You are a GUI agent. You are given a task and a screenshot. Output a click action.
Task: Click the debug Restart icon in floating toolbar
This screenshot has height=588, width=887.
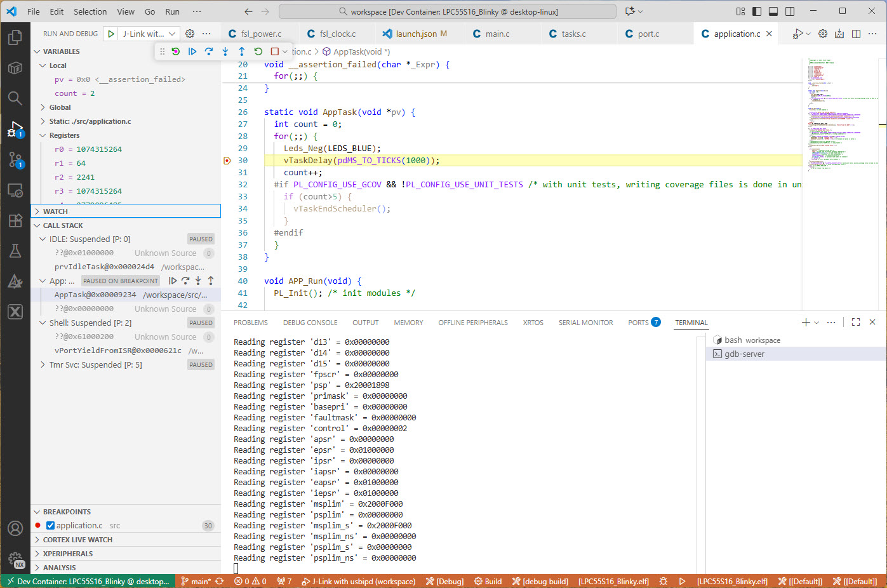(258, 51)
